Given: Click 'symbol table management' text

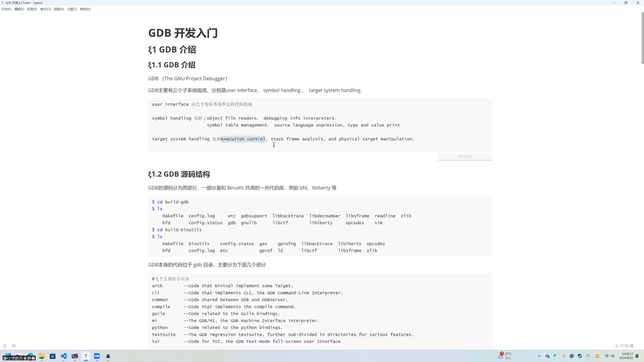Looking at the screenshot, I should coord(237,125).
